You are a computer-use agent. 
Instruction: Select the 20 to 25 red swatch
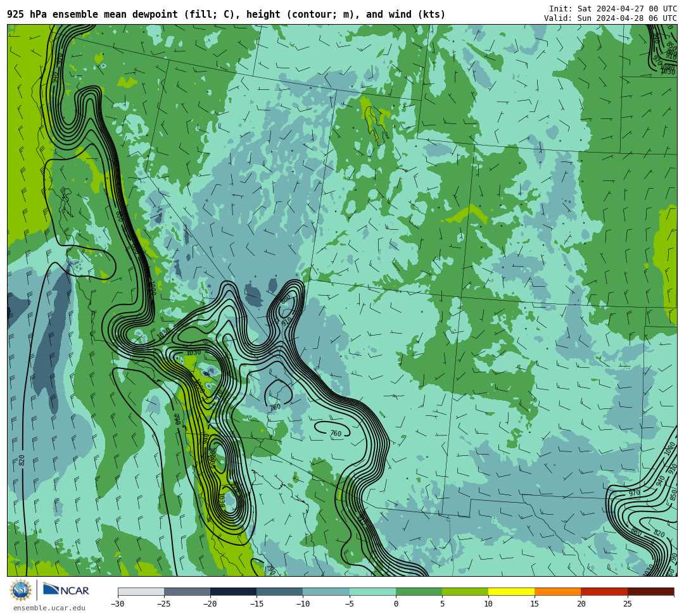click(x=604, y=591)
